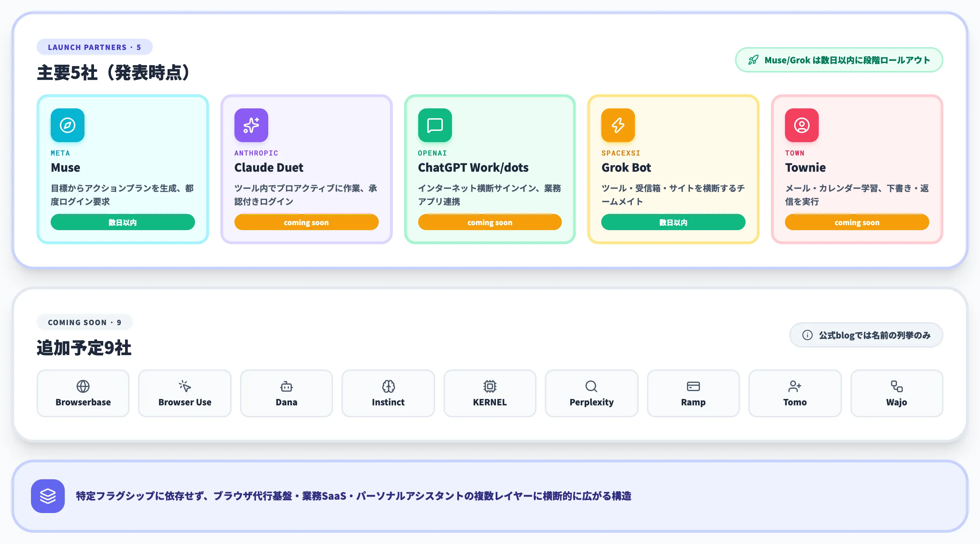Click the ANTHROPIC company label
This screenshot has width=980, height=544.
click(x=256, y=153)
